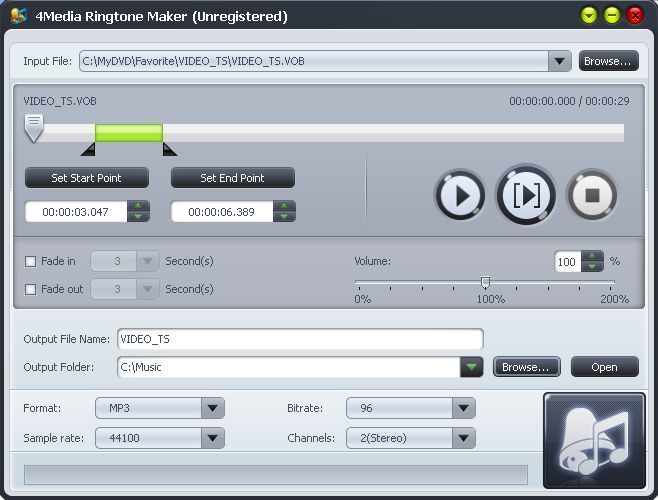Open the Channels dropdown showing 2(Stereo)
658x500 pixels.
point(463,438)
